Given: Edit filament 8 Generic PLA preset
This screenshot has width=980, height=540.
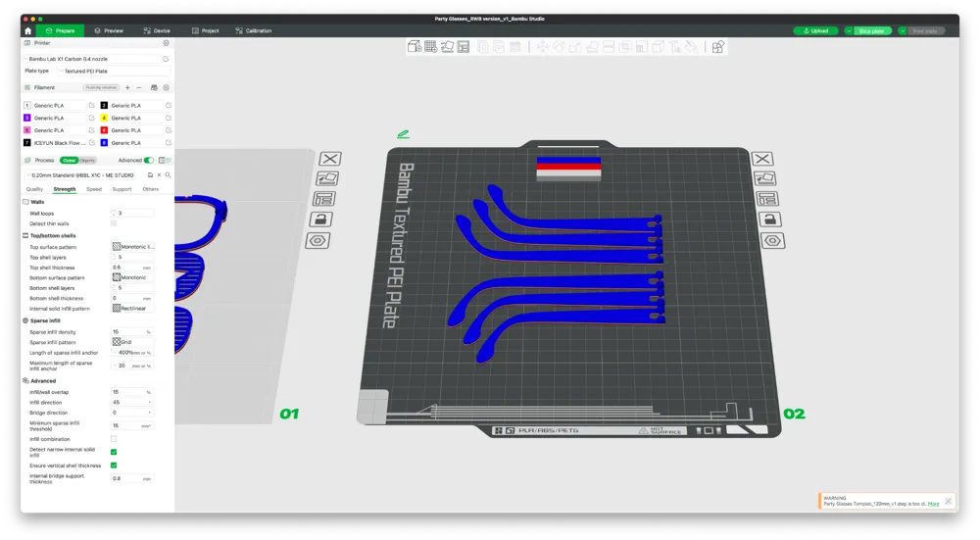Looking at the screenshot, I should (169, 143).
